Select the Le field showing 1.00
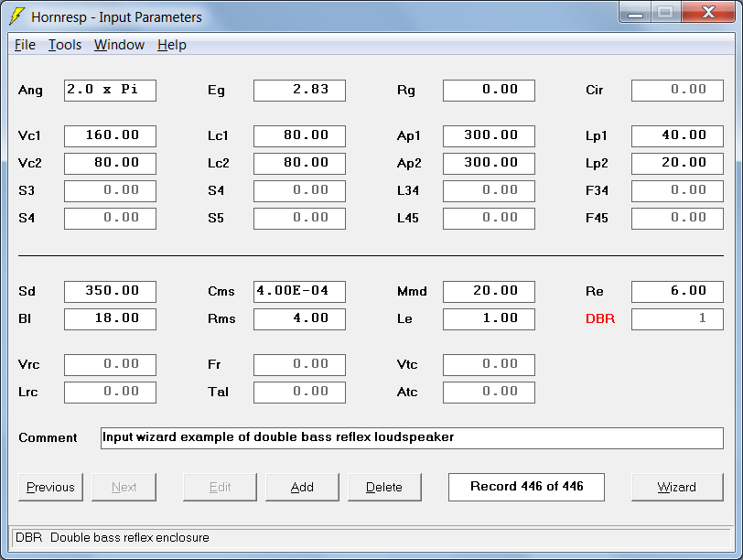The width and height of the screenshot is (743, 560). 489,318
